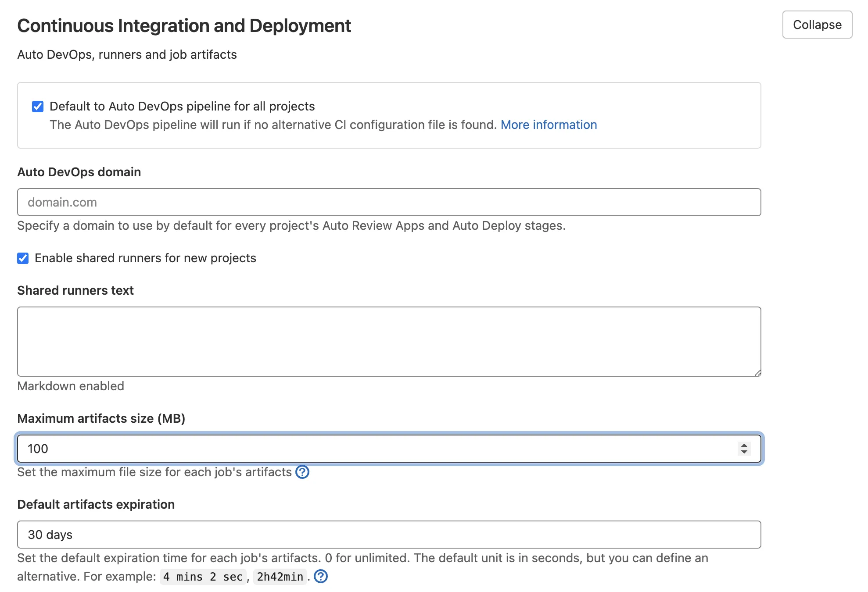Open help icon beside job's artifacts text
This screenshot has width=868, height=592.
click(x=302, y=472)
